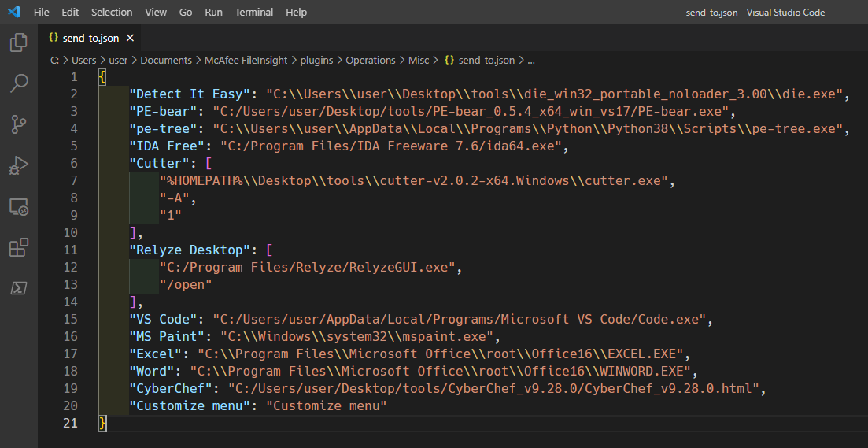
Task: Click the "Customize menu" key on line 20
Action: [190, 405]
